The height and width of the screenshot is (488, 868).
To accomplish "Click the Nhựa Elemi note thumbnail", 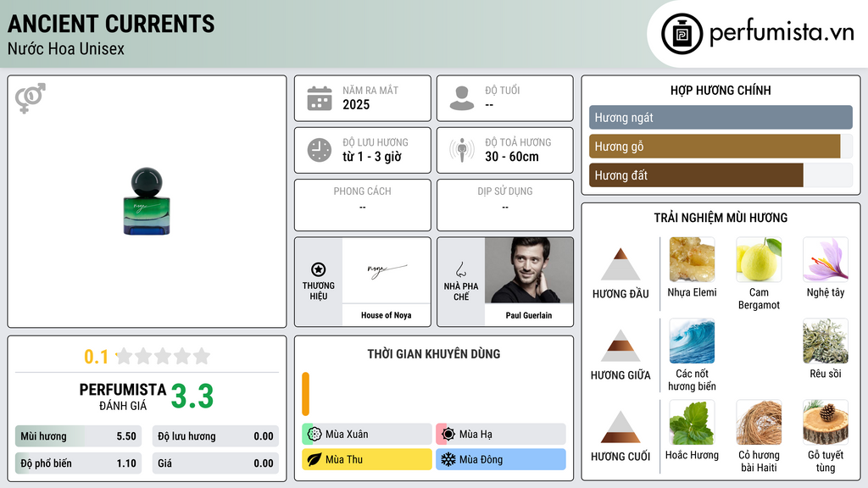I will pyautogui.click(x=692, y=260).
